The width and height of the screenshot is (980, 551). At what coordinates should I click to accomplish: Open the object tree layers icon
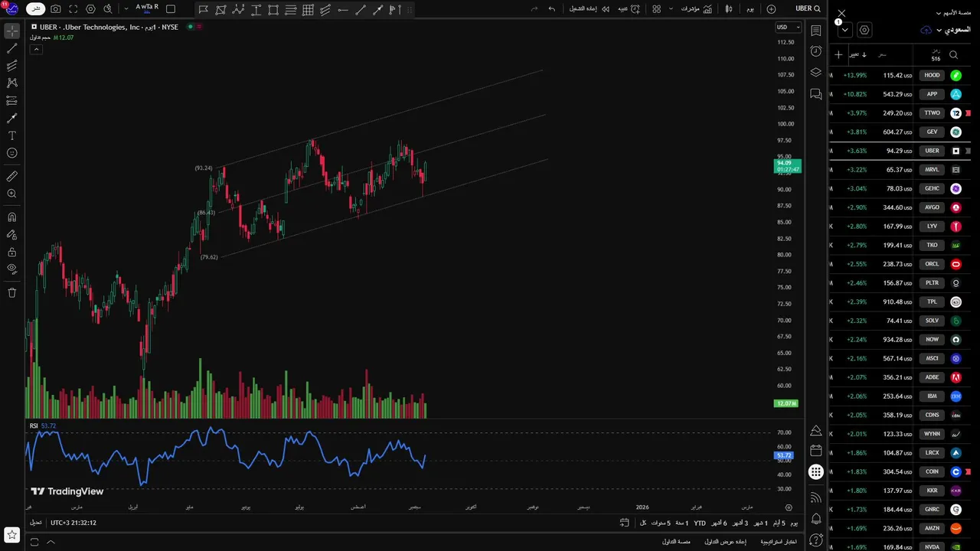pyautogui.click(x=816, y=73)
